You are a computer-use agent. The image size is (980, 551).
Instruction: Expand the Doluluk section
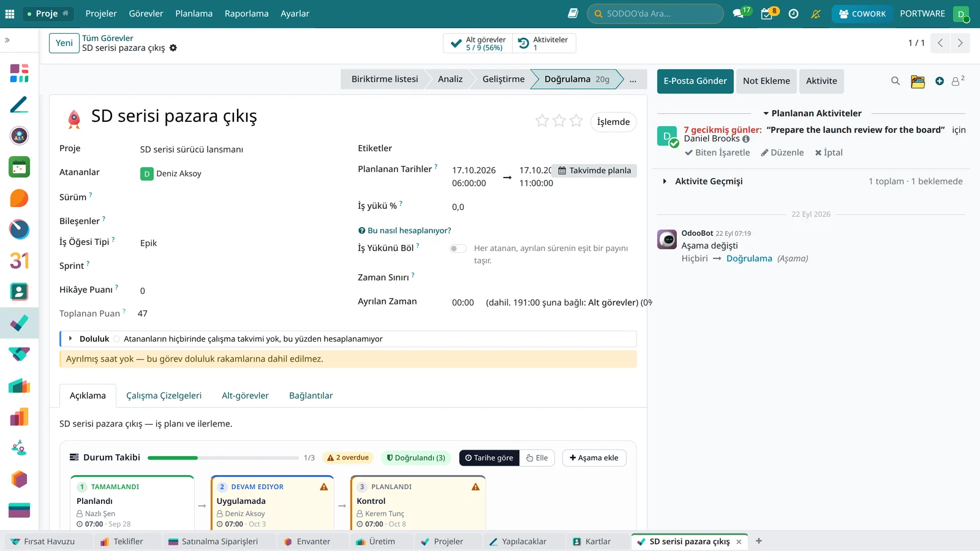pyautogui.click(x=70, y=339)
